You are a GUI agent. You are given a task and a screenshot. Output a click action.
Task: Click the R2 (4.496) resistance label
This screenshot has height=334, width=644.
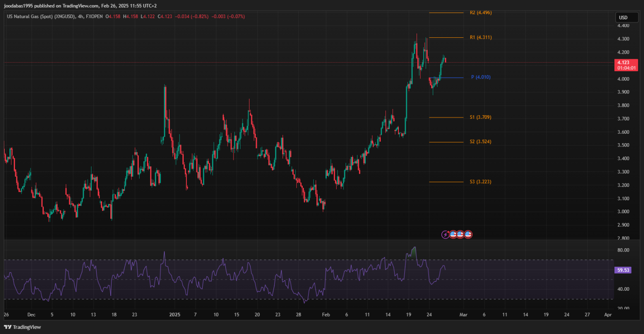(480, 13)
